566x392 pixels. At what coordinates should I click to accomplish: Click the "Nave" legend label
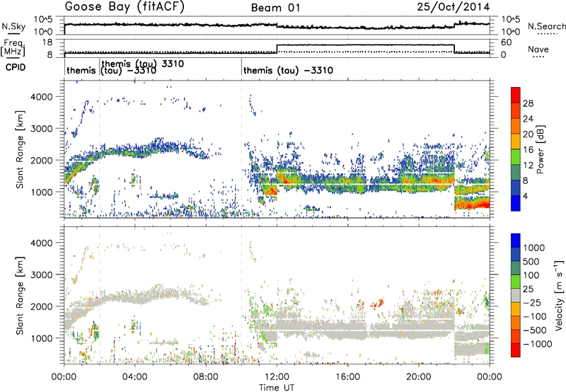(x=538, y=49)
